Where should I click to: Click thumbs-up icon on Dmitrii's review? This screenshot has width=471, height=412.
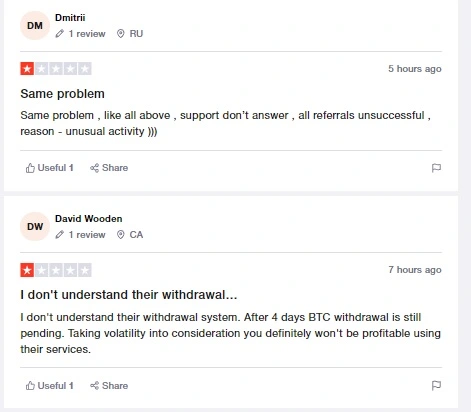point(30,168)
